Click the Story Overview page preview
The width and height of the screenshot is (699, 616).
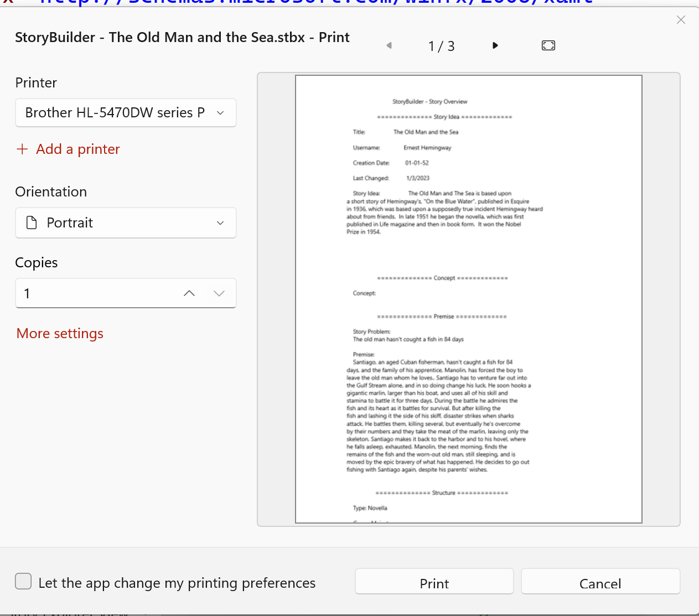468,299
